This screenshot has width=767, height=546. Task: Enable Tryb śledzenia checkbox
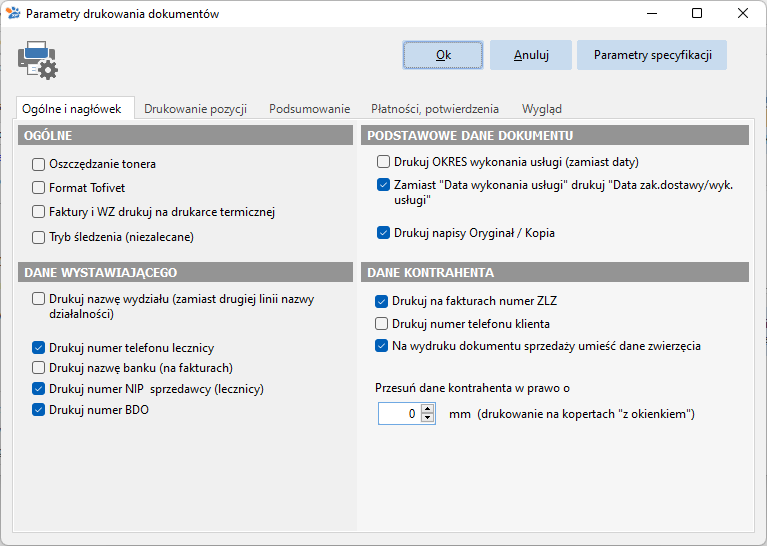pyautogui.click(x=38, y=237)
